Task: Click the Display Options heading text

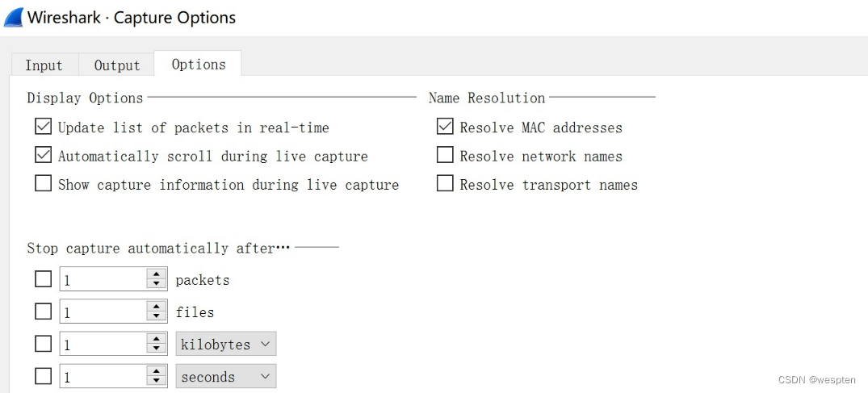Action: (x=85, y=98)
